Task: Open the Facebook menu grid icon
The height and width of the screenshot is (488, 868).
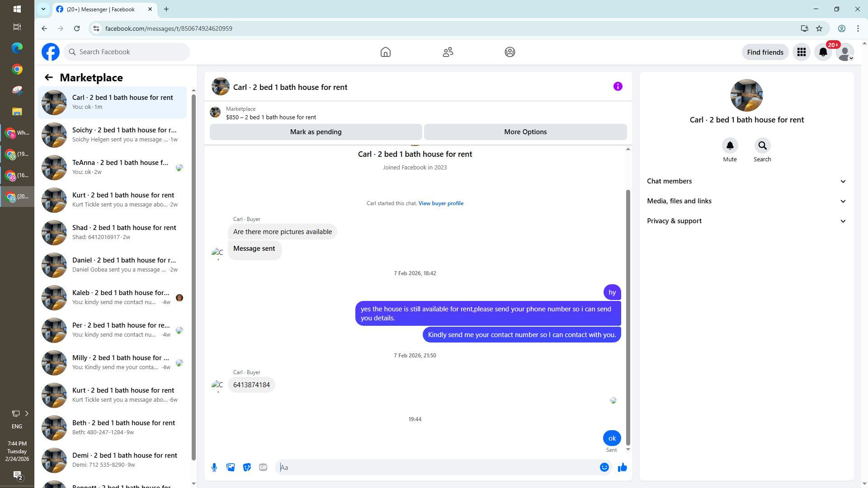Action: tap(801, 52)
